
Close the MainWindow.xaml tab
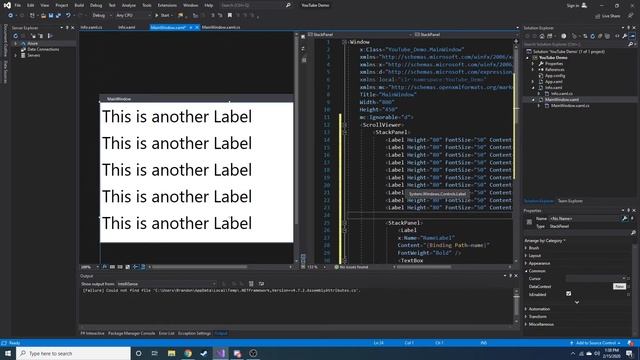197,27
